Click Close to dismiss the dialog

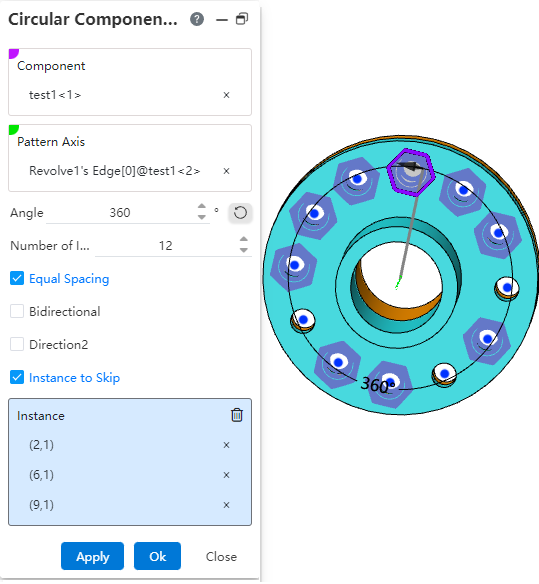[x=221, y=556]
